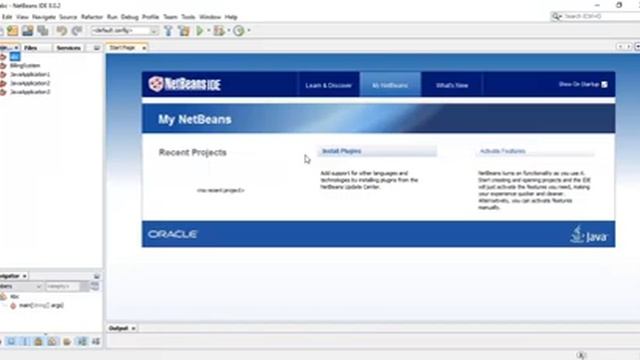Click the Clean and Build Project icon
Viewport: 640px width, 360px height.
pos(184,30)
